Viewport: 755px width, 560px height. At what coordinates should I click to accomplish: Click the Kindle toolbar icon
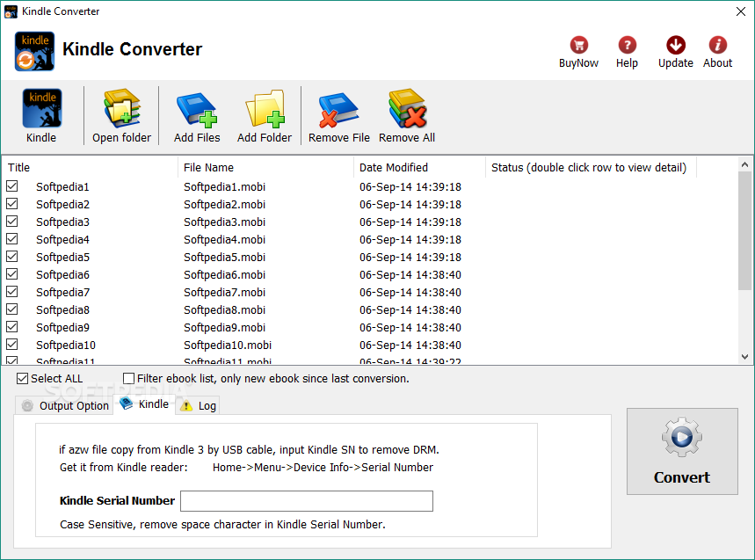click(42, 108)
